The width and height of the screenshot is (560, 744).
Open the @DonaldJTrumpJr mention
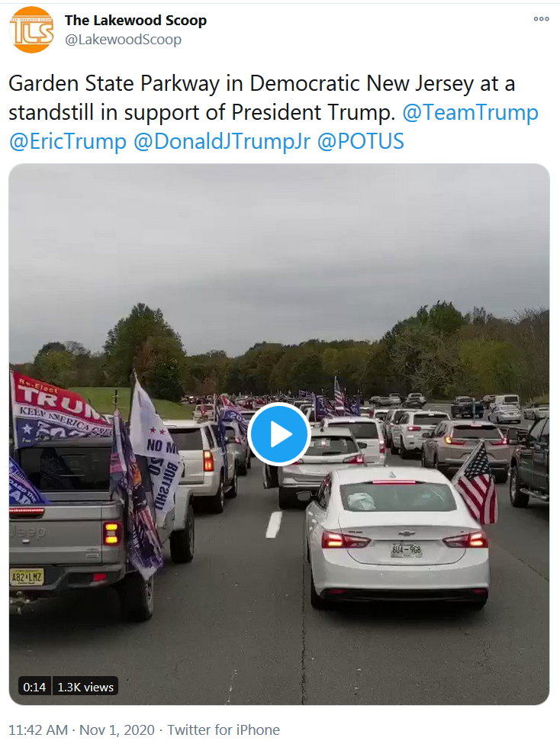coord(221,141)
